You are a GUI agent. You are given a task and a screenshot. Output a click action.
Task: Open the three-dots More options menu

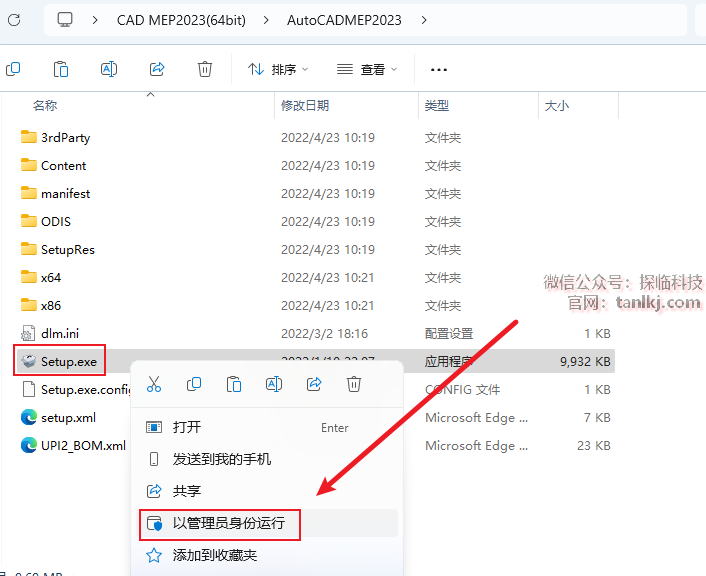point(439,70)
